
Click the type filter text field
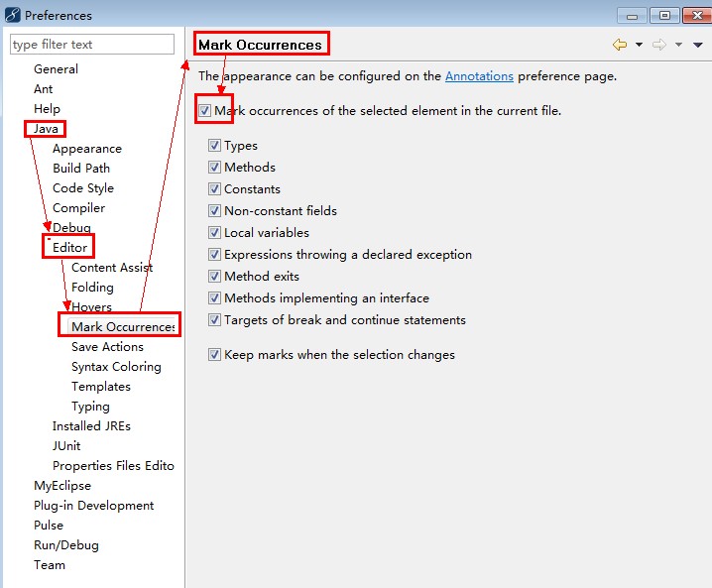pos(92,45)
